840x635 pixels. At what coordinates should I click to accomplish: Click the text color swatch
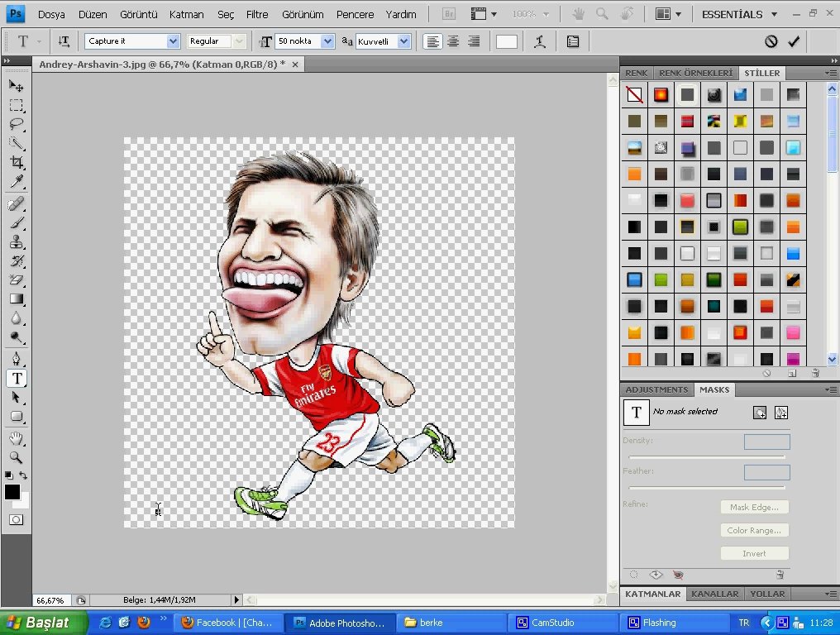point(507,41)
